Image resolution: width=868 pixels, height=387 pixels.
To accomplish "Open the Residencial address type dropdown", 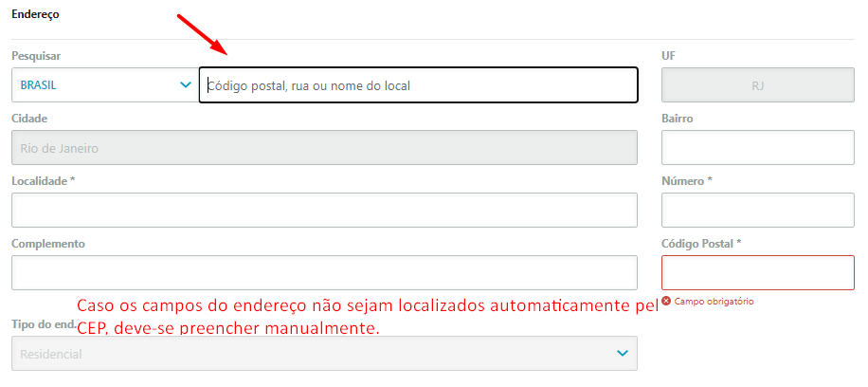I will [324, 353].
